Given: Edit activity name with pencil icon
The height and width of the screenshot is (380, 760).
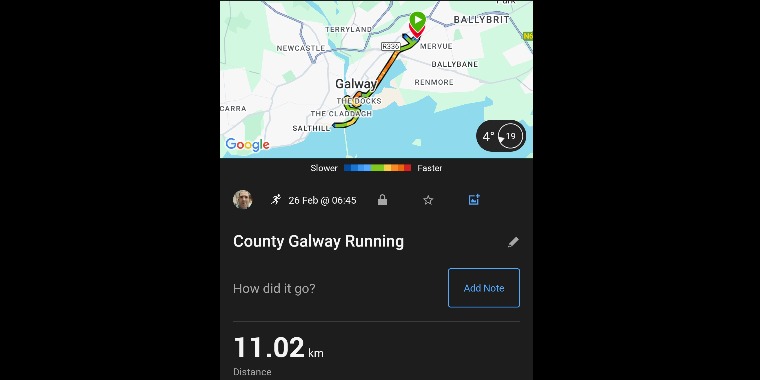Looking at the screenshot, I should pos(513,242).
